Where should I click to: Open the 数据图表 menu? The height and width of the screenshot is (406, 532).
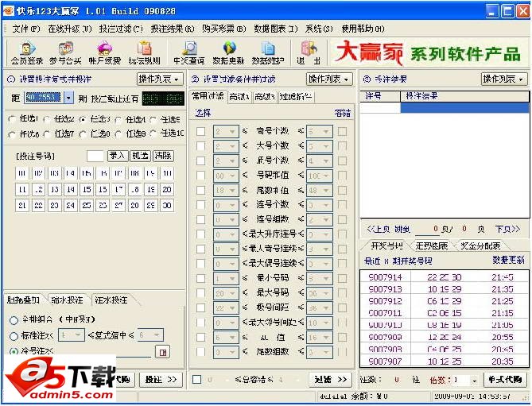point(275,29)
